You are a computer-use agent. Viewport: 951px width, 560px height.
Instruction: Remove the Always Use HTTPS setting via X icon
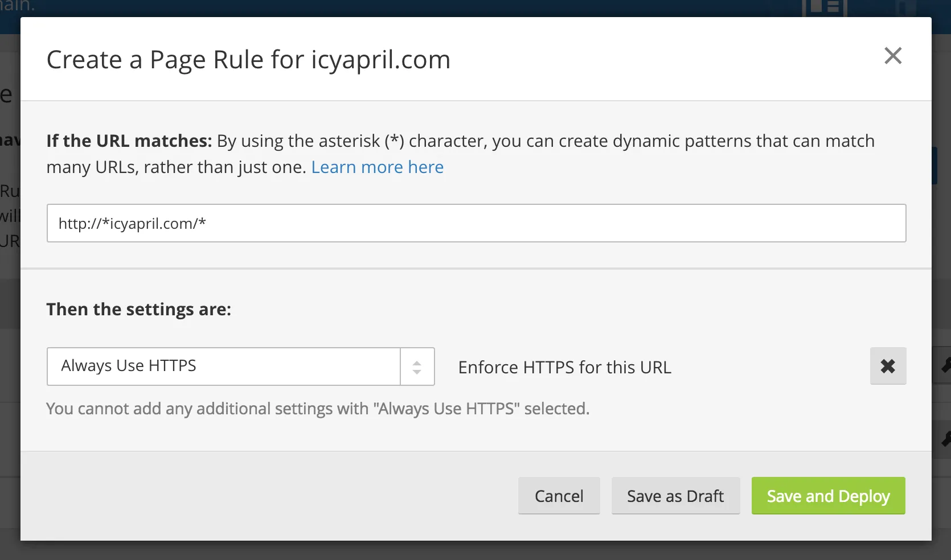tap(888, 366)
